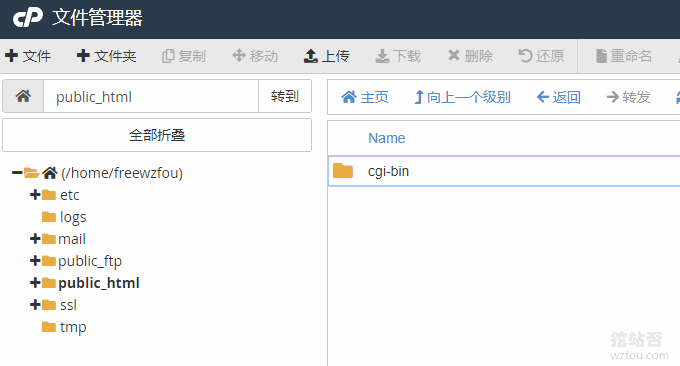Image resolution: width=680 pixels, height=366 pixels.
Task: Focus the public_html path input field
Action: pyautogui.click(x=151, y=96)
